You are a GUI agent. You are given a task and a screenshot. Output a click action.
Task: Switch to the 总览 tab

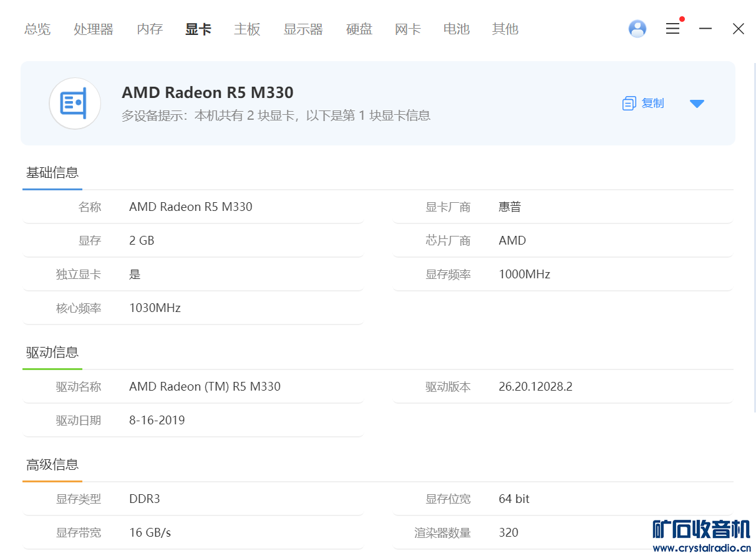point(37,29)
